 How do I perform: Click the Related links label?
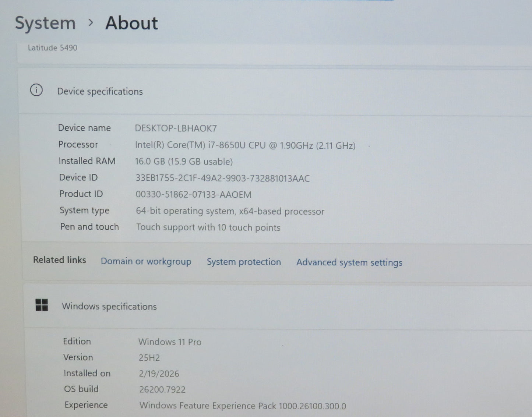click(x=59, y=260)
